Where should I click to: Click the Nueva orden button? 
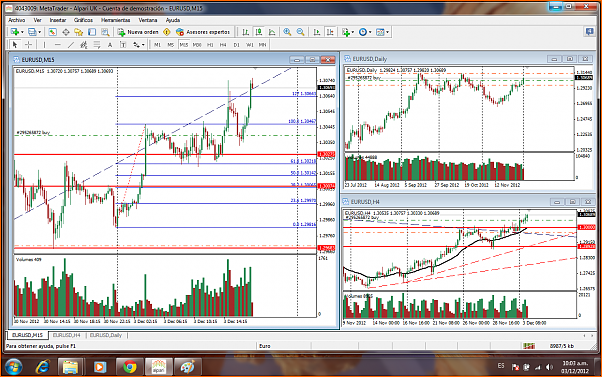(138, 32)
